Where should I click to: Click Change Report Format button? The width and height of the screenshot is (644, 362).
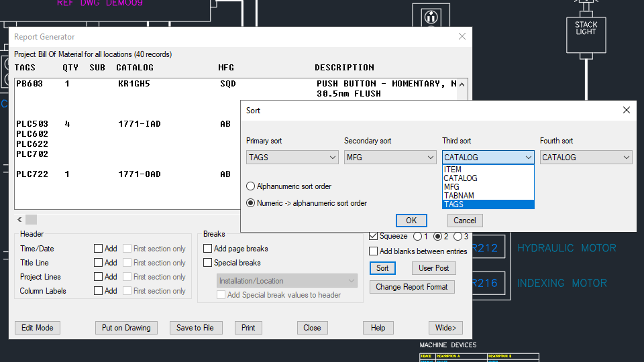coord(411,287)
